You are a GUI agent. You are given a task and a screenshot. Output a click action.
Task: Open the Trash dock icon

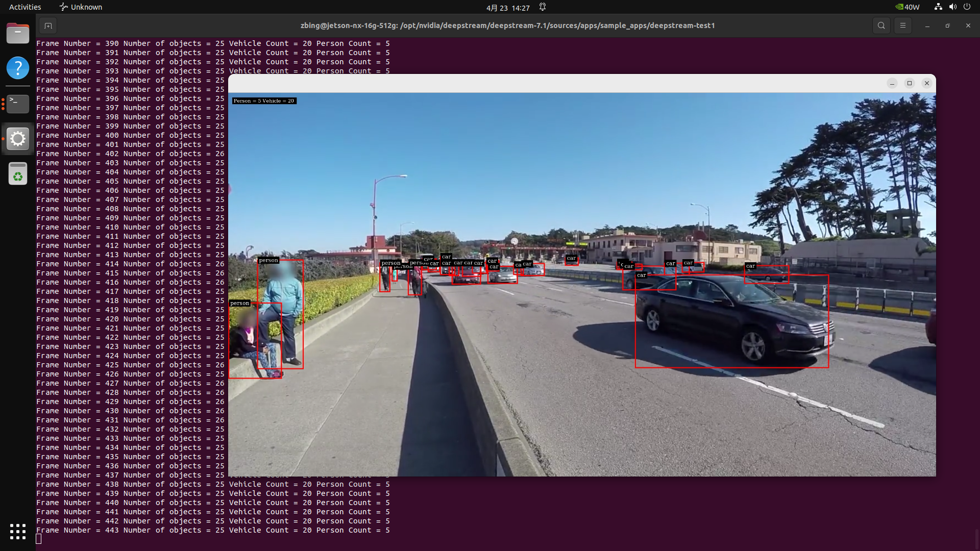pos(18,174)
